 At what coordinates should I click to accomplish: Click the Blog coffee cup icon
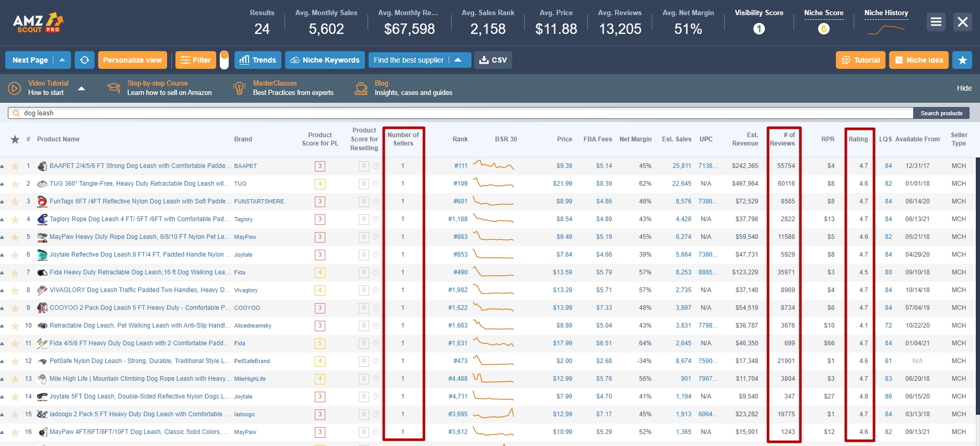(361, 88)
